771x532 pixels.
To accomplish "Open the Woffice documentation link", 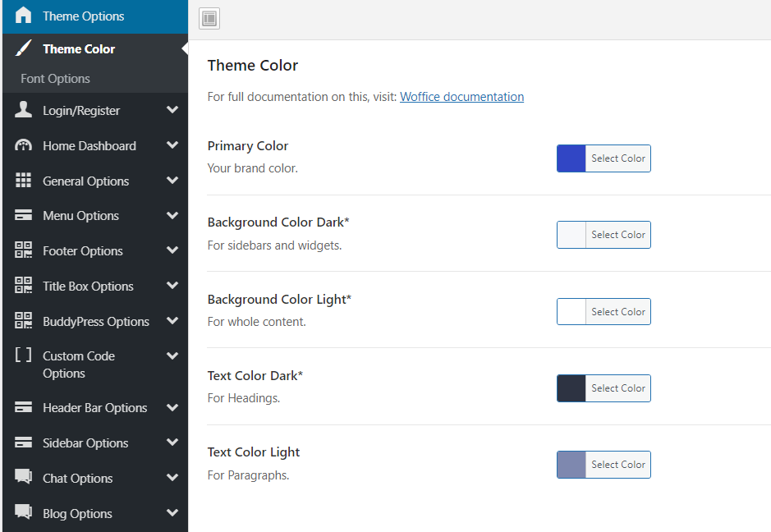I will (x=461, y=97).
